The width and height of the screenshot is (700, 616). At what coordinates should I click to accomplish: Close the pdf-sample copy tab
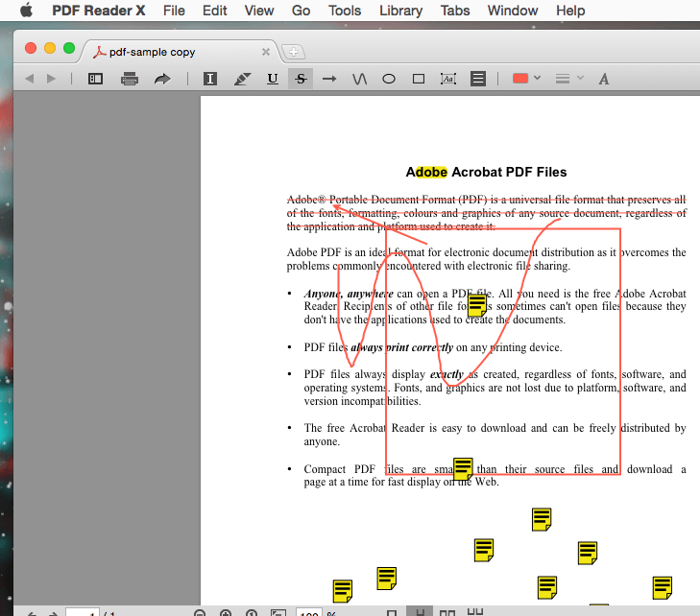[266, 52]
